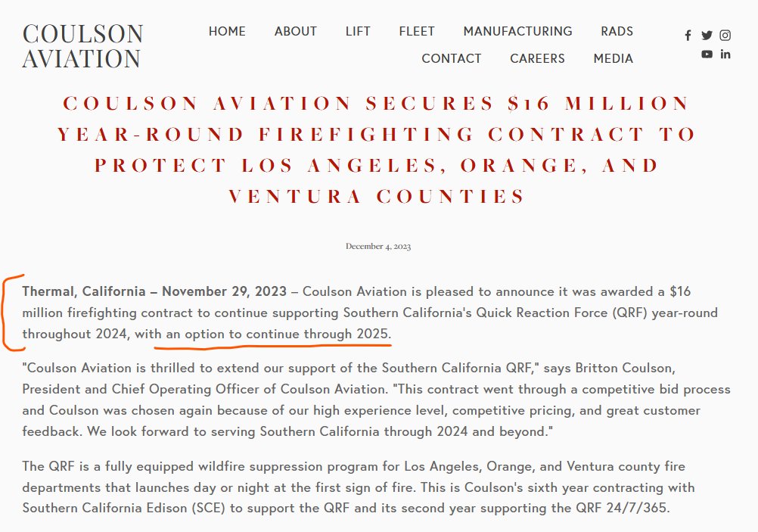The height and width of the screenshot is (532, 758).
Task: Open the CONTACT page link
Action: pos(452,59)
